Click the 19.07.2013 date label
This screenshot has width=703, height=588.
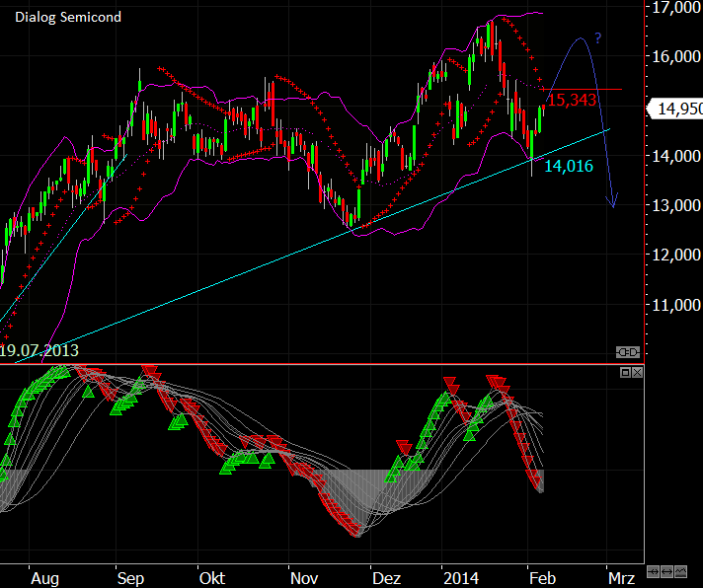39,350
